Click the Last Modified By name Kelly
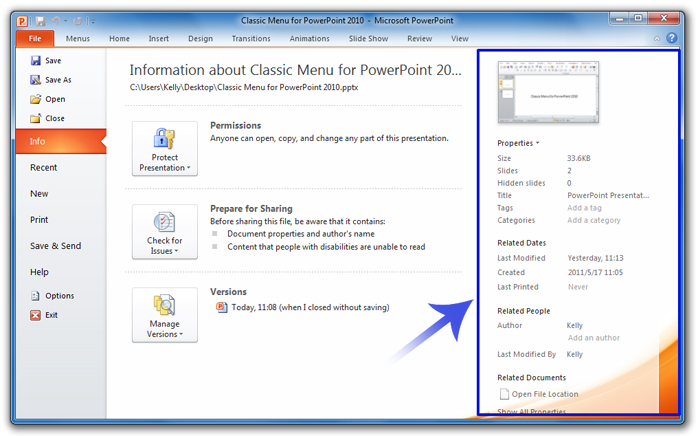Viewport: 700px width, 436px height. pos(575,354)
